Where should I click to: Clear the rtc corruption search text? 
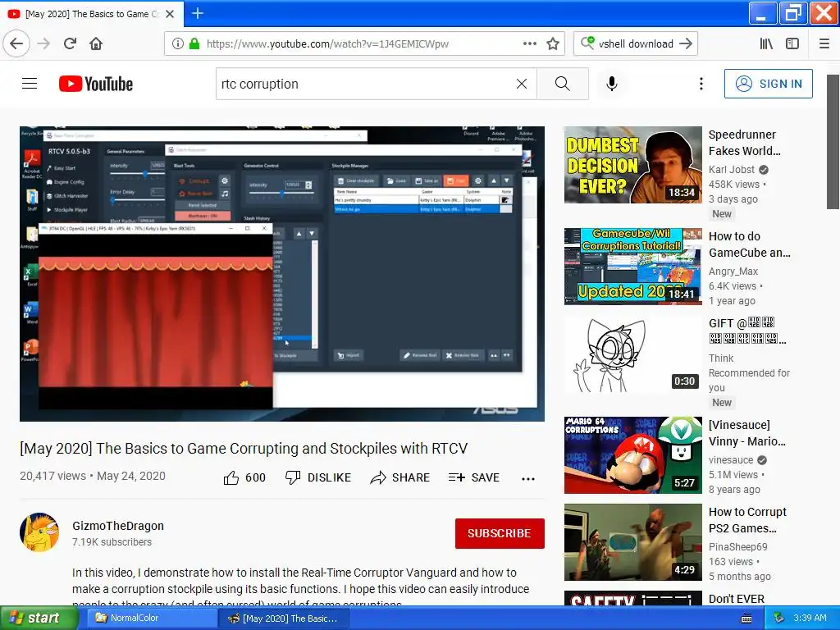(521, 84)
